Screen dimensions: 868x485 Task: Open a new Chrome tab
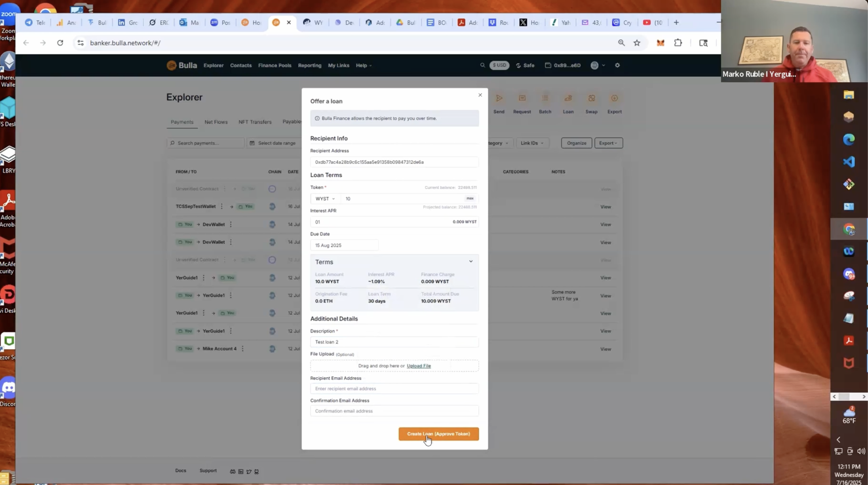676,22
